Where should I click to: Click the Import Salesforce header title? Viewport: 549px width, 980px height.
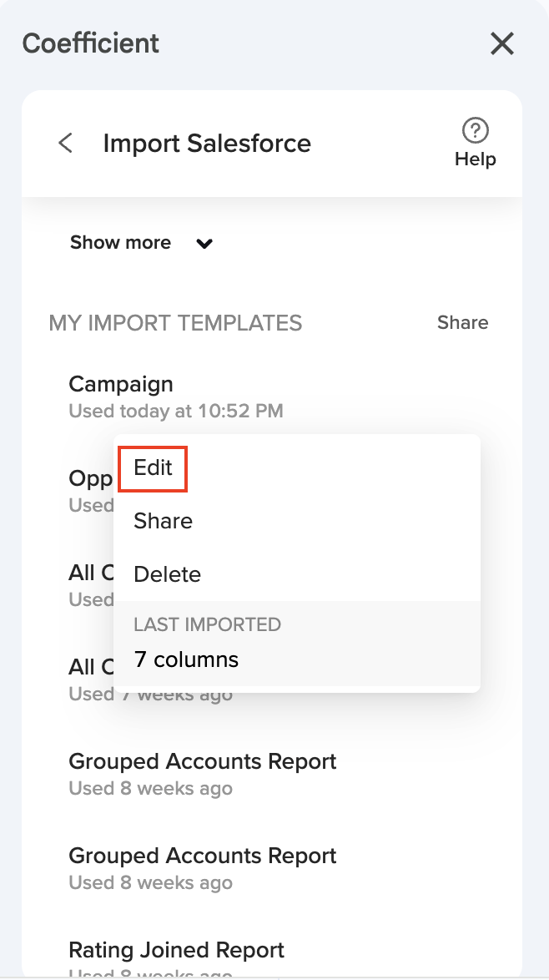coord(206,143)
